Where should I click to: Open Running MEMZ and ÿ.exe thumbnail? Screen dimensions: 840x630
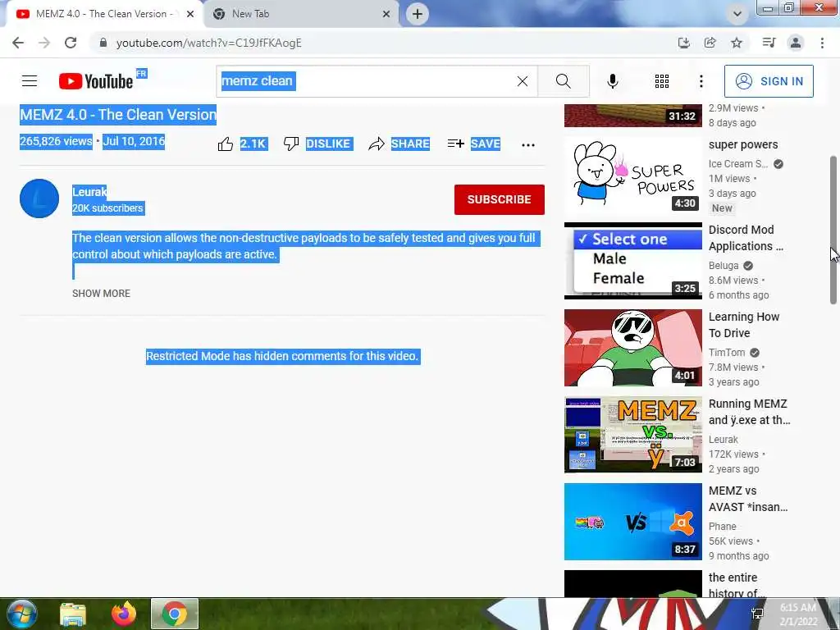coord(632,435)
